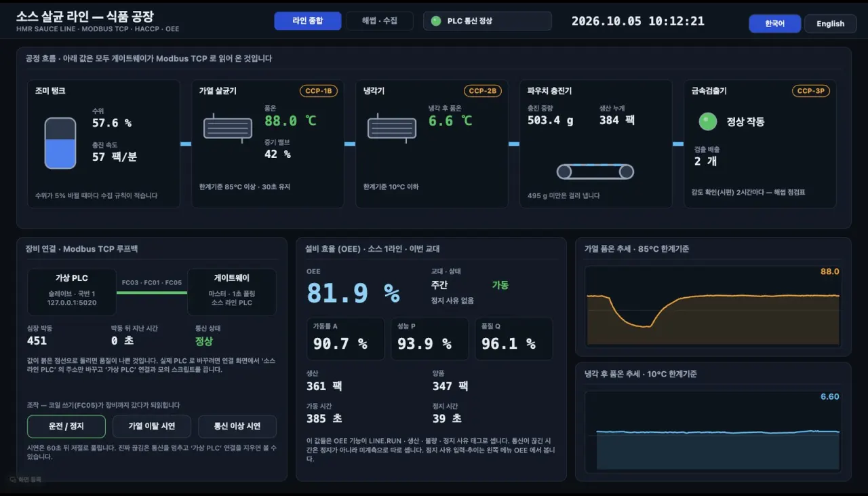Click the metal detector green status lamp
The image size is (868, 496).
[x=708, y=121]
